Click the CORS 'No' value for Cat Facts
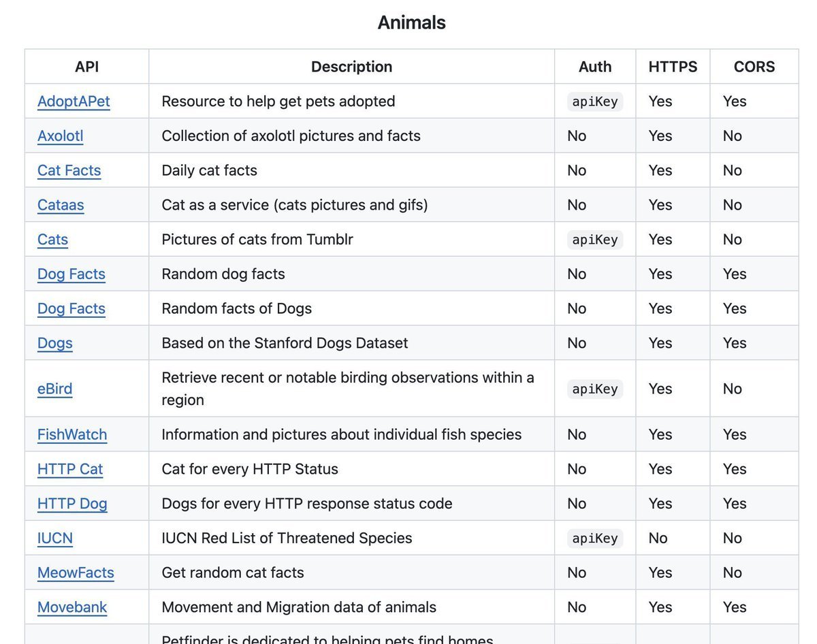Viewport: 817px width, 644px height. point(733,170)
